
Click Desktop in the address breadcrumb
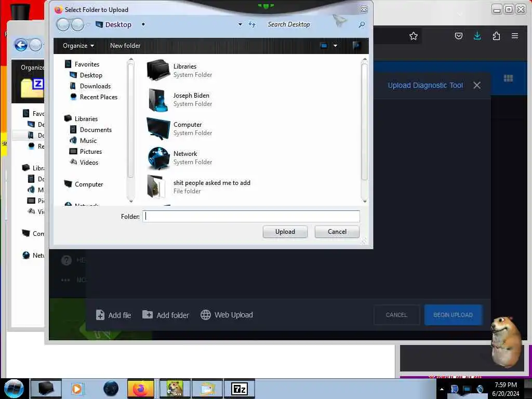pyautogui.click(x=118, y=24)
